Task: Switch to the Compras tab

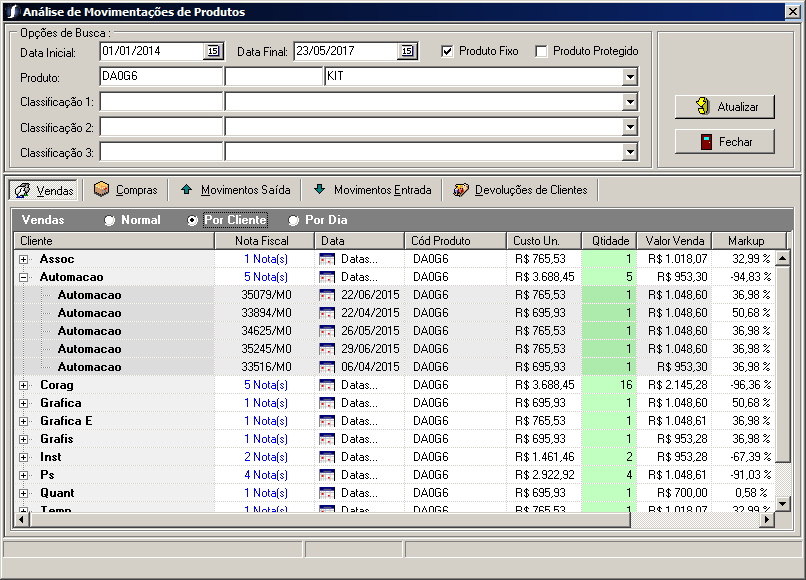Action: (126, 190)
